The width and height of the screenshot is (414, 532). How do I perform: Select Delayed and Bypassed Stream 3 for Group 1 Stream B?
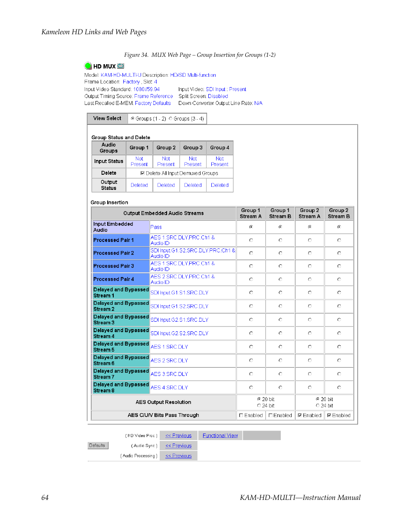[280, 320]
